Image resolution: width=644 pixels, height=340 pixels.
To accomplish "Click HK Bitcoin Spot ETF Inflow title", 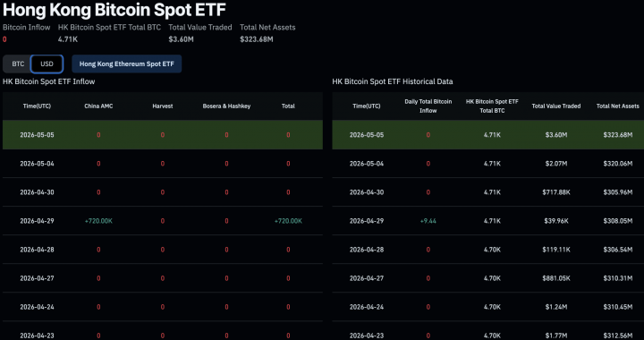I will click(49, 81).
